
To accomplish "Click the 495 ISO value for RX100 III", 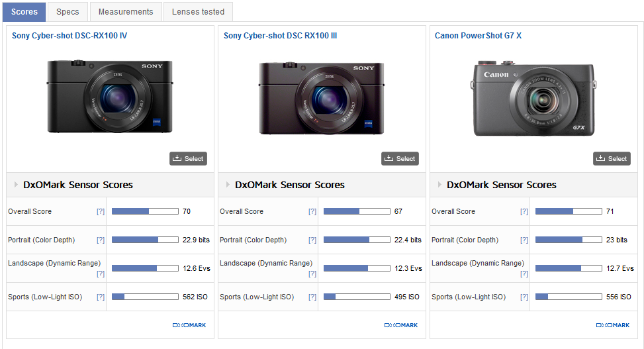I will (x=407, y=297).
